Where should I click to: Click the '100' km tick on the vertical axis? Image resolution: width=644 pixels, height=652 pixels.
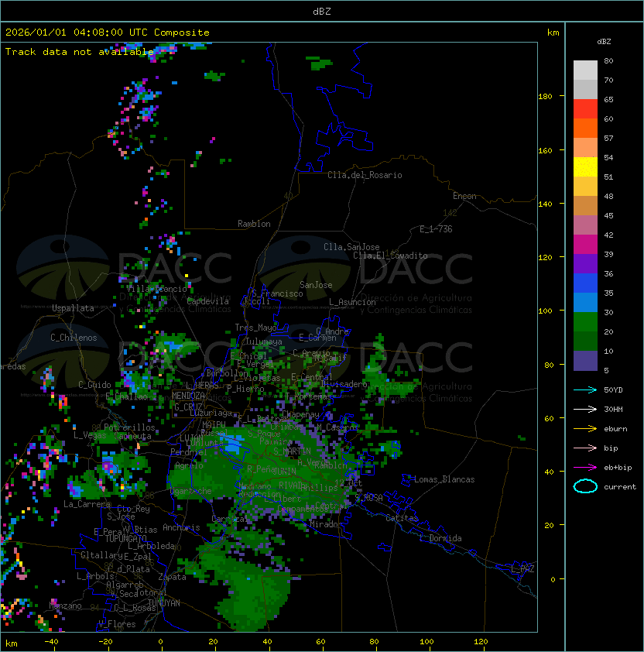545,311
